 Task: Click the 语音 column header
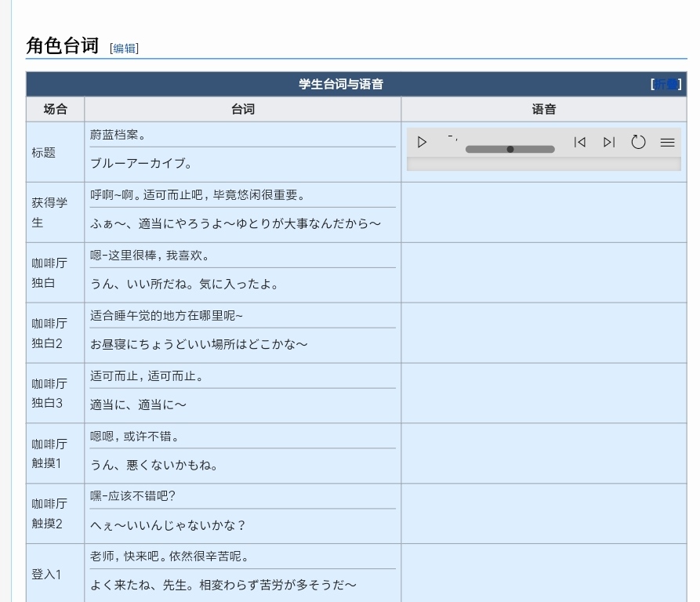click(x=543, y=110)
